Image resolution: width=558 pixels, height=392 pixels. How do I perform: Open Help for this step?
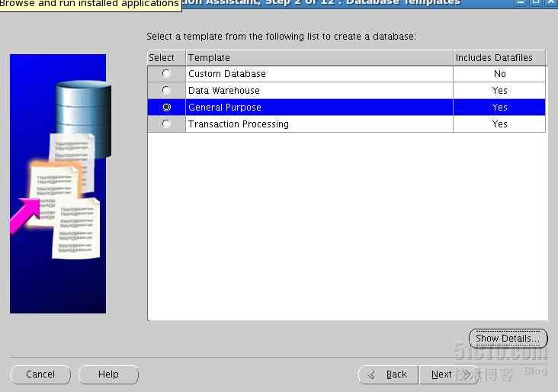coord(108,374)
